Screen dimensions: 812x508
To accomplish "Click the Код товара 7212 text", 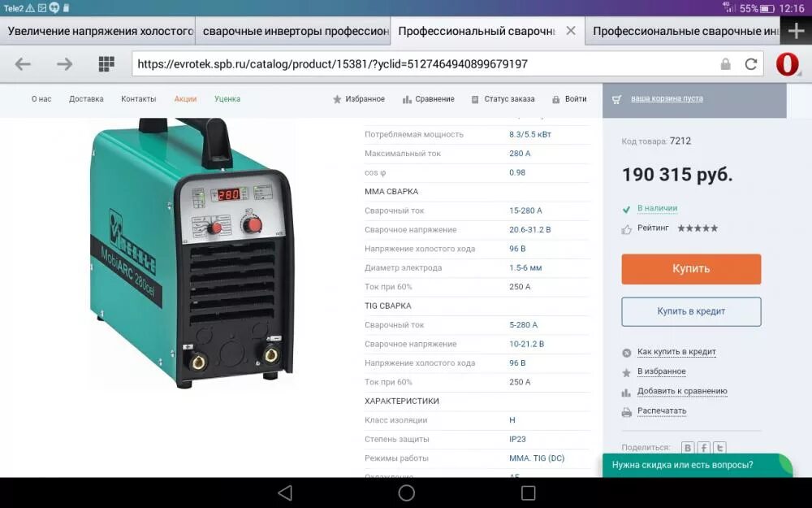I will [656, 141].
